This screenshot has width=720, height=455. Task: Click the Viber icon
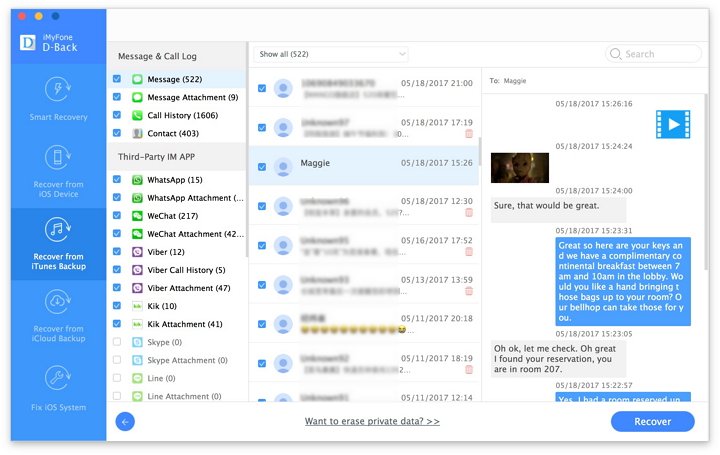tap(137, 252)
